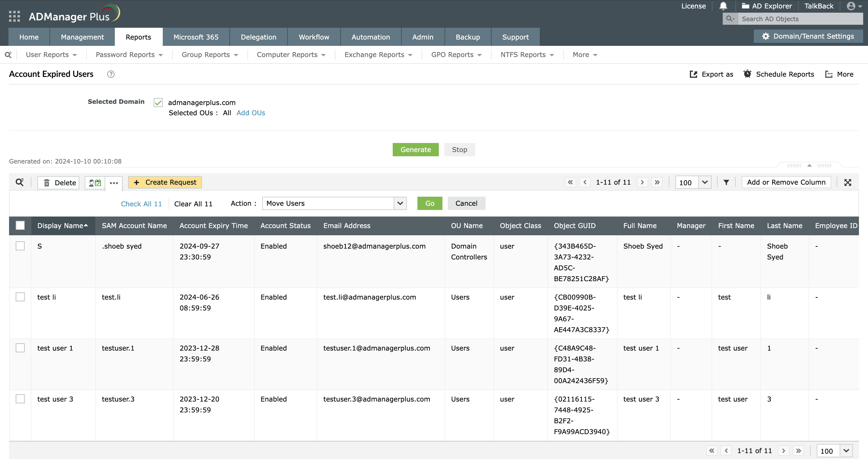Click the search icon in the table toolbar
This screenshot has width=868, height=470.
(x=19, y=182)
